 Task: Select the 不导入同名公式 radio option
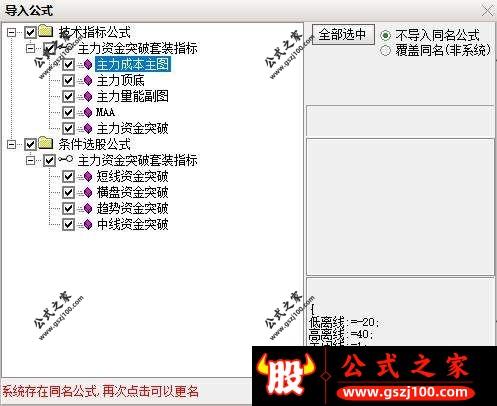(x=385, y=35)
